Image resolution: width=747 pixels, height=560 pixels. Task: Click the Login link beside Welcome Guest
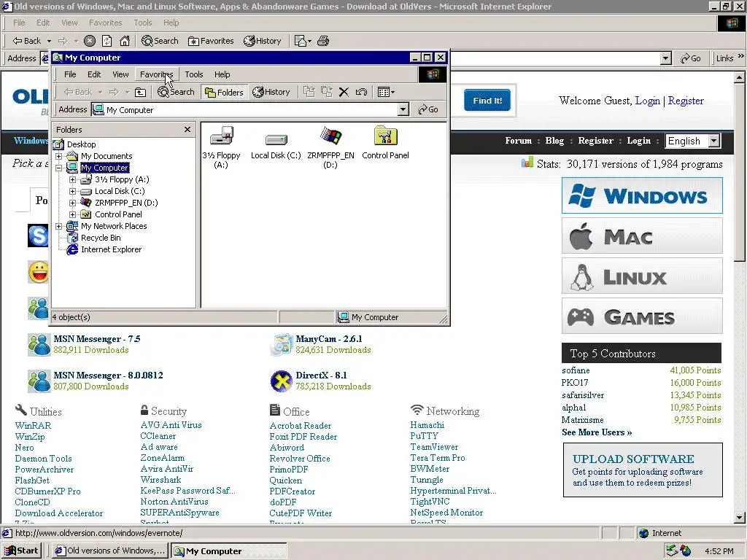tap(648, 101)
